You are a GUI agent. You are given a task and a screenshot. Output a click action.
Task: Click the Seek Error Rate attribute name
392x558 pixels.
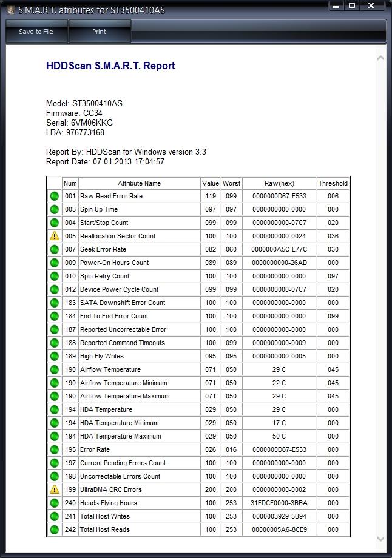(x=103, y=249)
